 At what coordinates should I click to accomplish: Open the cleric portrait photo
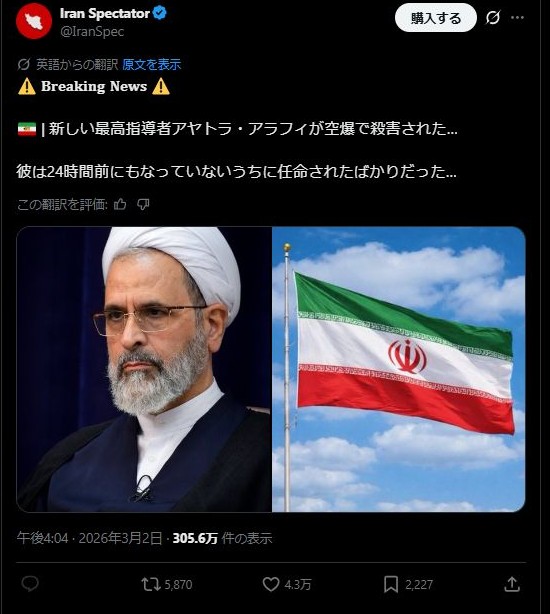tap(144, 369)
